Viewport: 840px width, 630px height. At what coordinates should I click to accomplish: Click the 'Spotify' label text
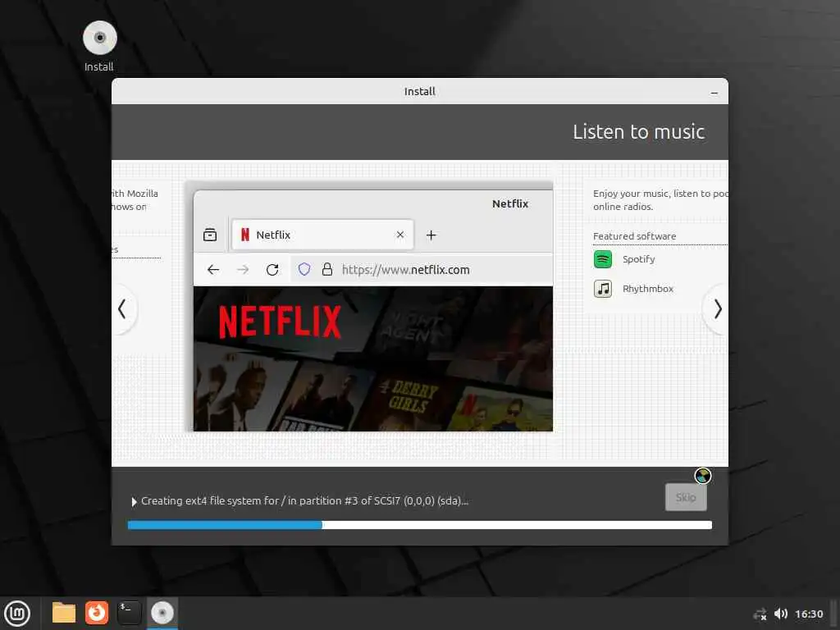click(x=638, y=259)
